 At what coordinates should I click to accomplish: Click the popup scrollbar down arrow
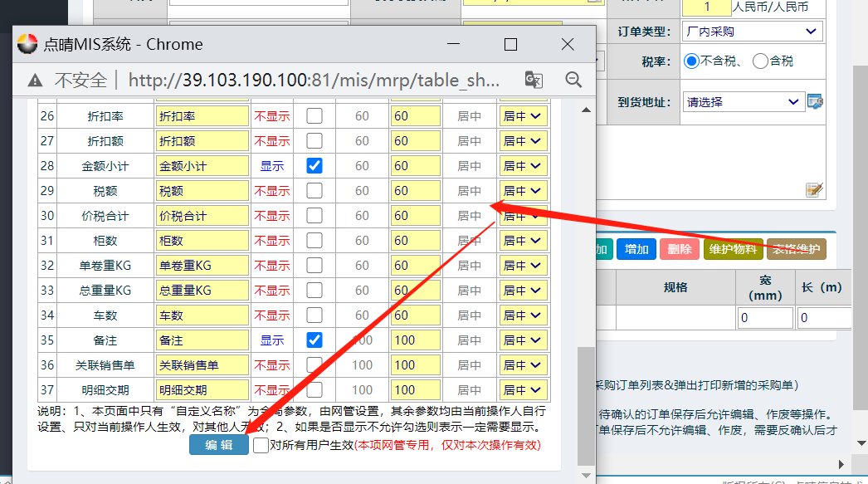pos(586,474)
